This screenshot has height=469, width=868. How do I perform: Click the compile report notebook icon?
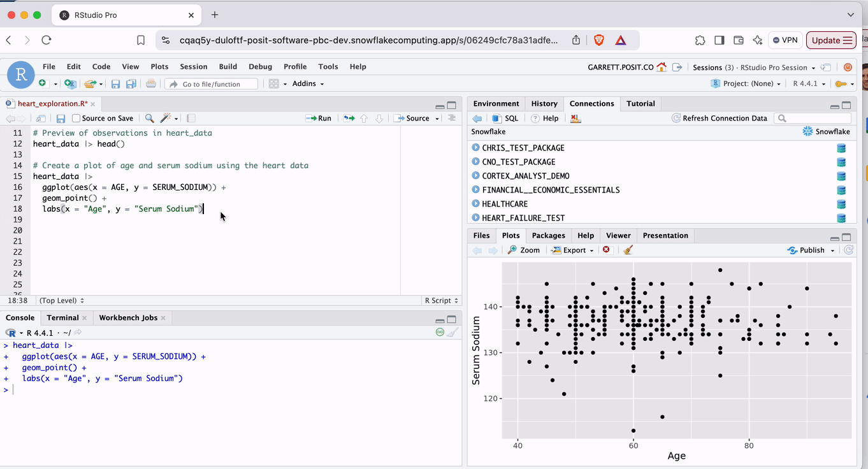point(191,119)
